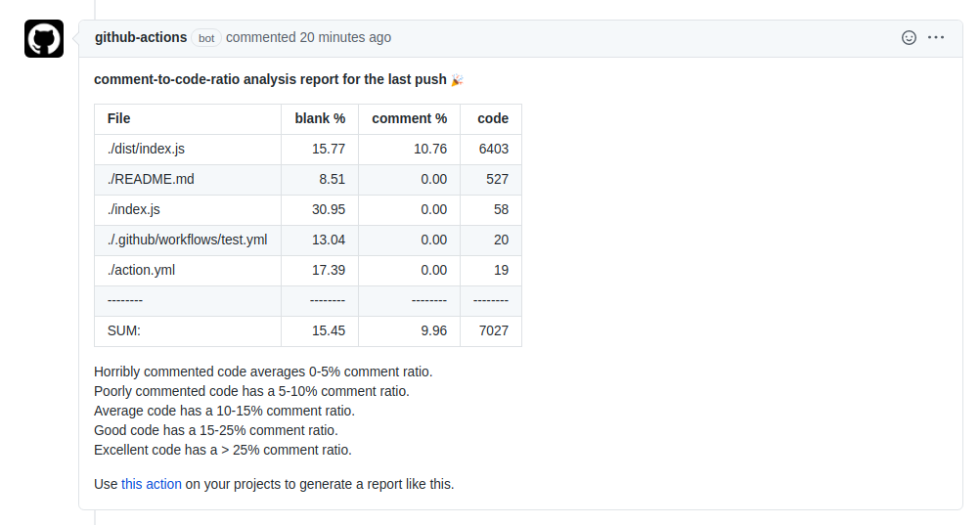The width and height of the screenshot is (980, 525).
Task: Open the three-dot comment options menu
Action: pyautogui.click(x=936, y=37)
